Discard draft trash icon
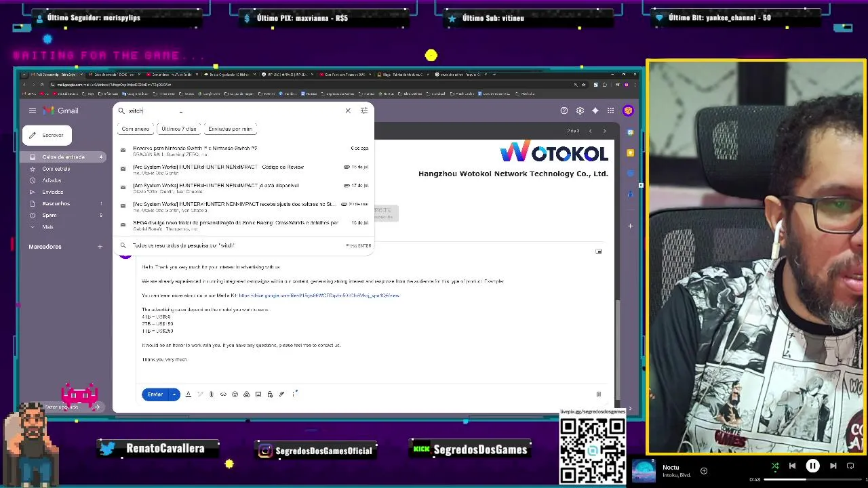 tap(598, 394)
